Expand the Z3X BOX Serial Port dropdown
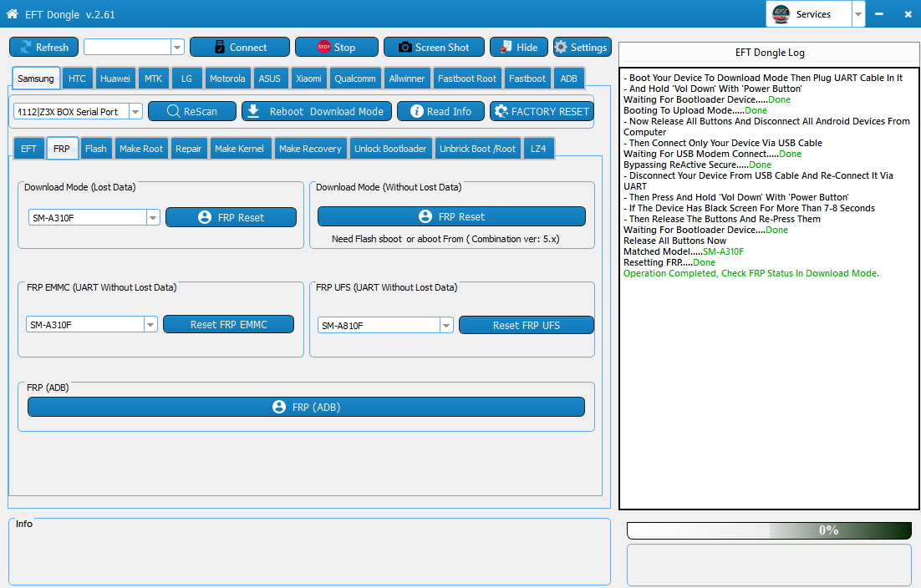 tap(135, 111)
